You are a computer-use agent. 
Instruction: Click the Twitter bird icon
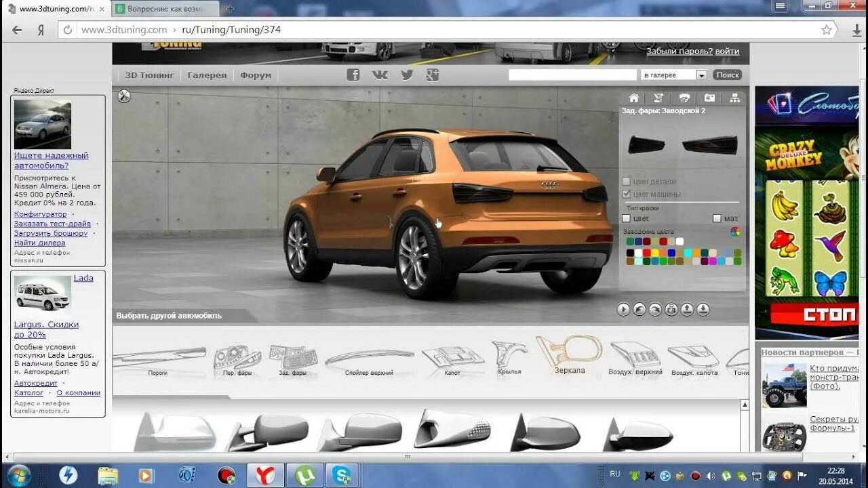(x=407, y=75)
